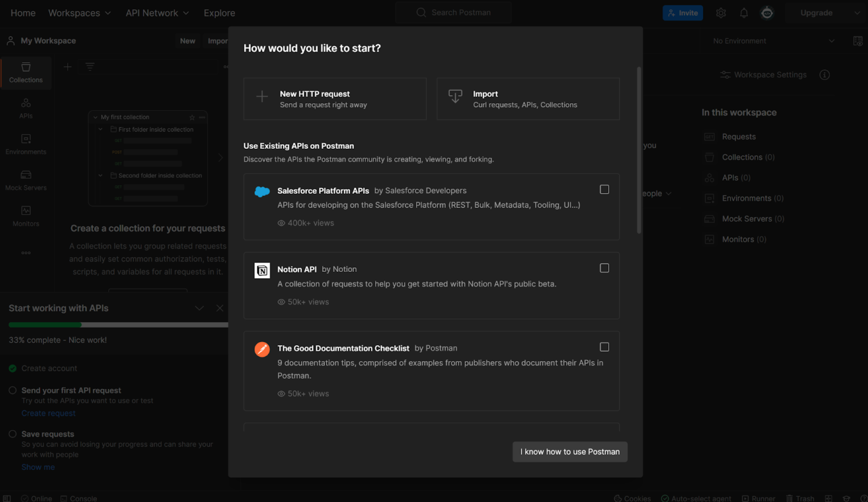Click the Cookies status bar item
This screenshot has width=868, height=502.
632,499
